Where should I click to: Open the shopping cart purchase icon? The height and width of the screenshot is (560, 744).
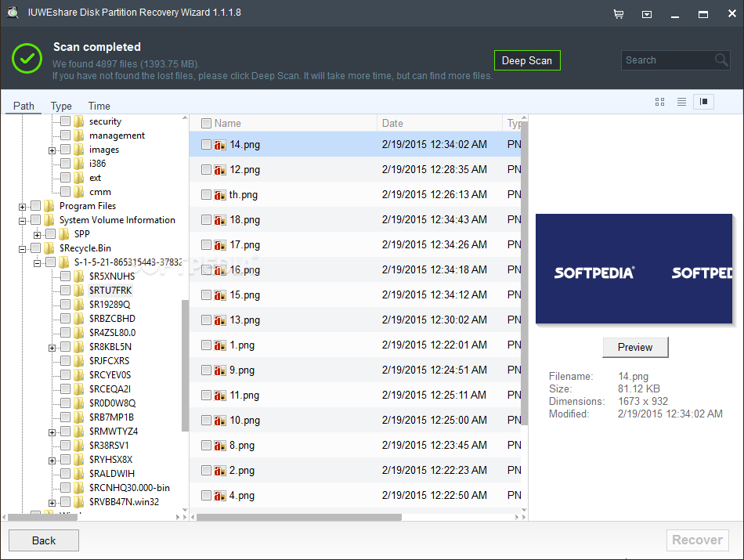(618, 14)
